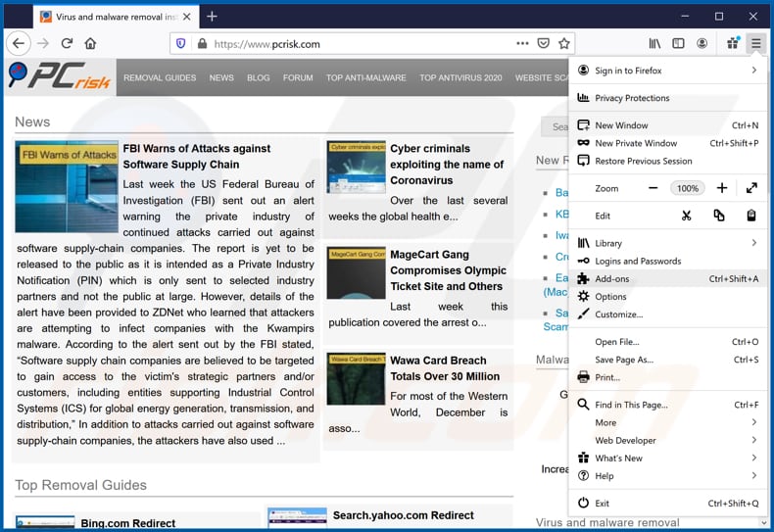
Task: Click the padlock site security icon
Action: [x=202, y=44]
